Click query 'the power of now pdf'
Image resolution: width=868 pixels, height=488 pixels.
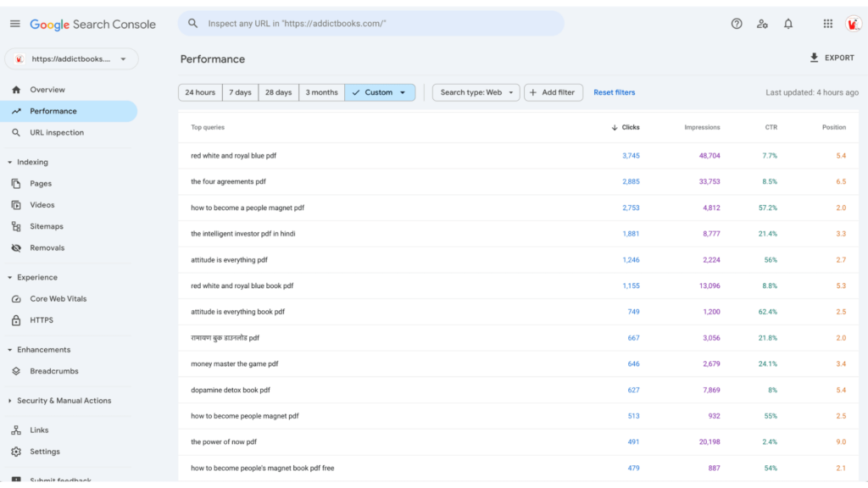[x=224, y=442]
